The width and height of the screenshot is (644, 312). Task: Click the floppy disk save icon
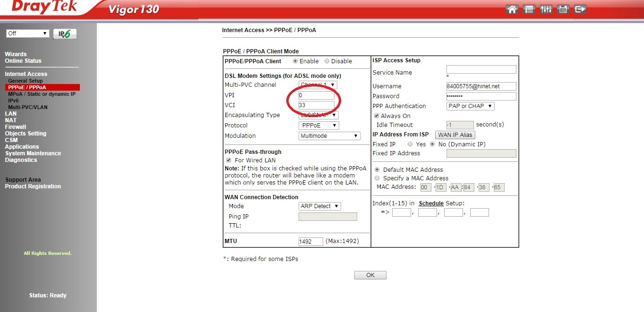click(x=563, y=9)
